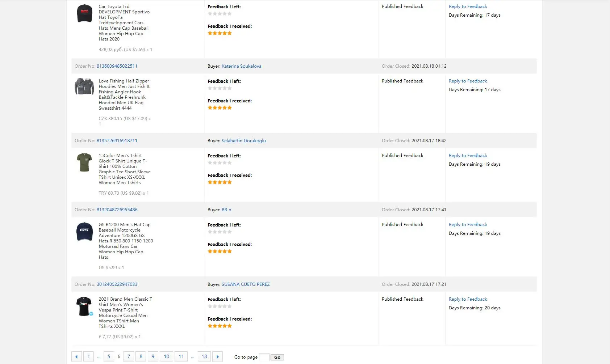Viewport: 610px width, 364px height.
Task: View buyer Katerina Soukalova's profile
Action: pos(241,66)
